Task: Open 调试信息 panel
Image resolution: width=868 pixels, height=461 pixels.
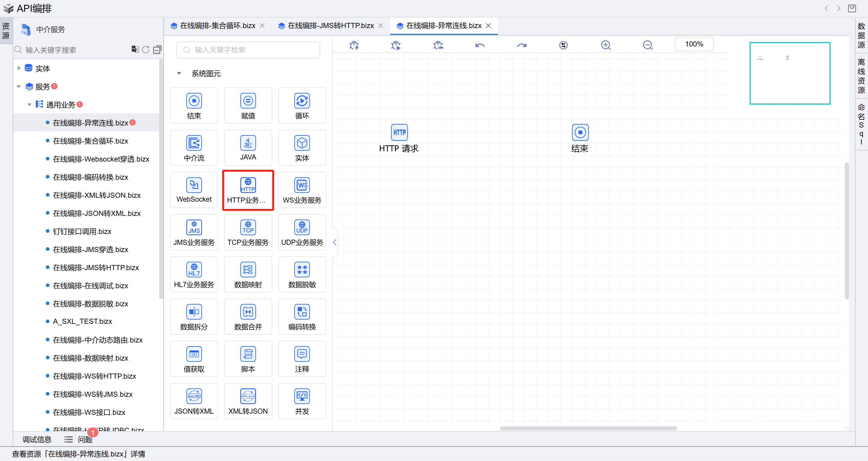Action: 37,439
